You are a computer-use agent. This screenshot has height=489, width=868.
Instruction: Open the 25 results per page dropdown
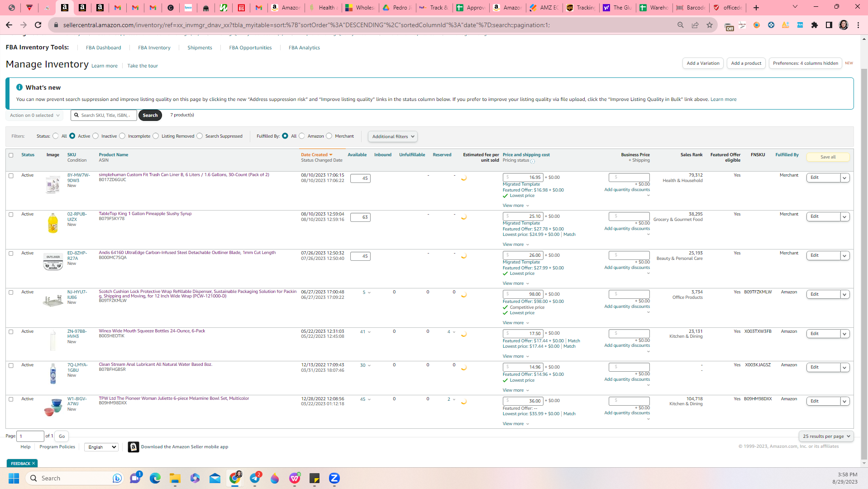pos(826,436)
